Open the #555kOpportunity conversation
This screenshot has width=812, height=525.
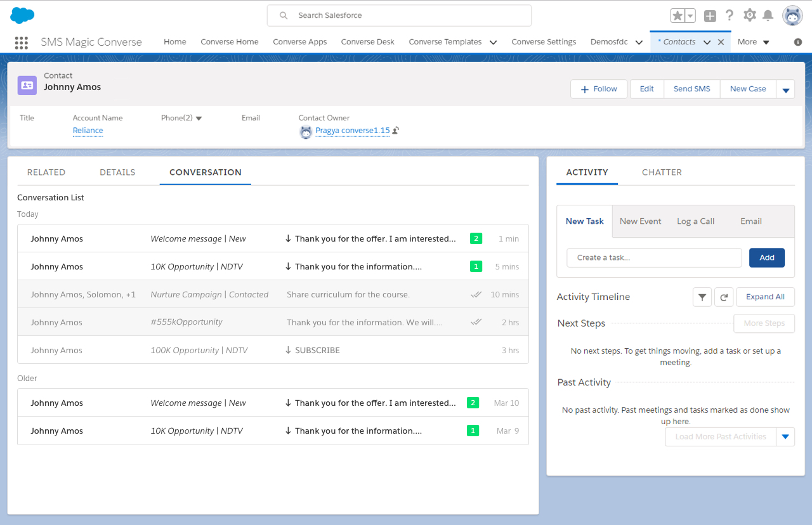click(273, 322)
